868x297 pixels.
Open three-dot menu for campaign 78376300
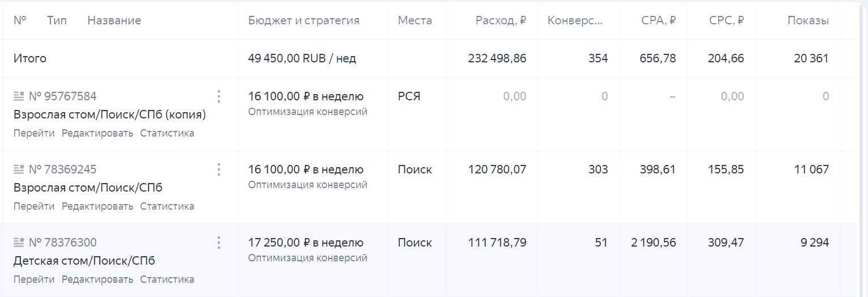click(219, 243)
